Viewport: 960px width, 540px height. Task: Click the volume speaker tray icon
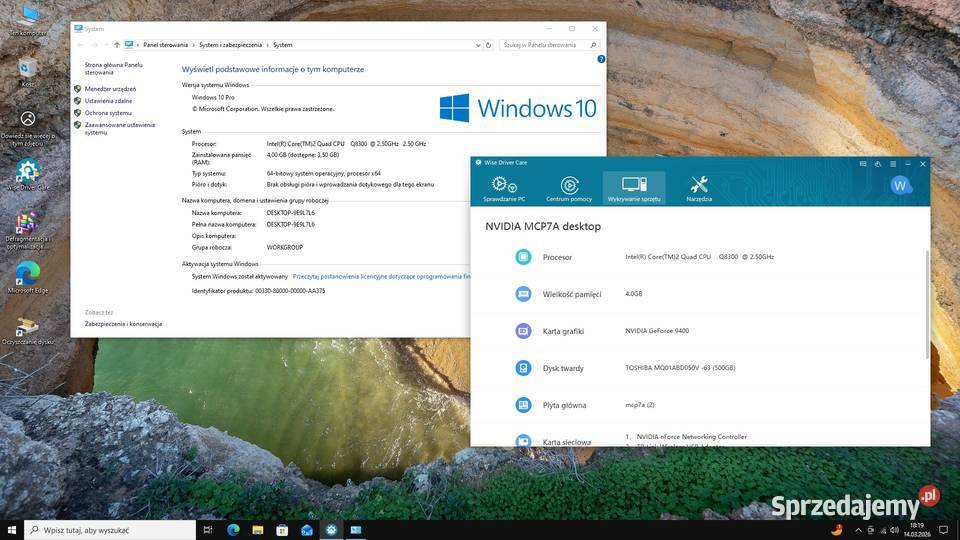pyautogui.click(x=894, y=530)
